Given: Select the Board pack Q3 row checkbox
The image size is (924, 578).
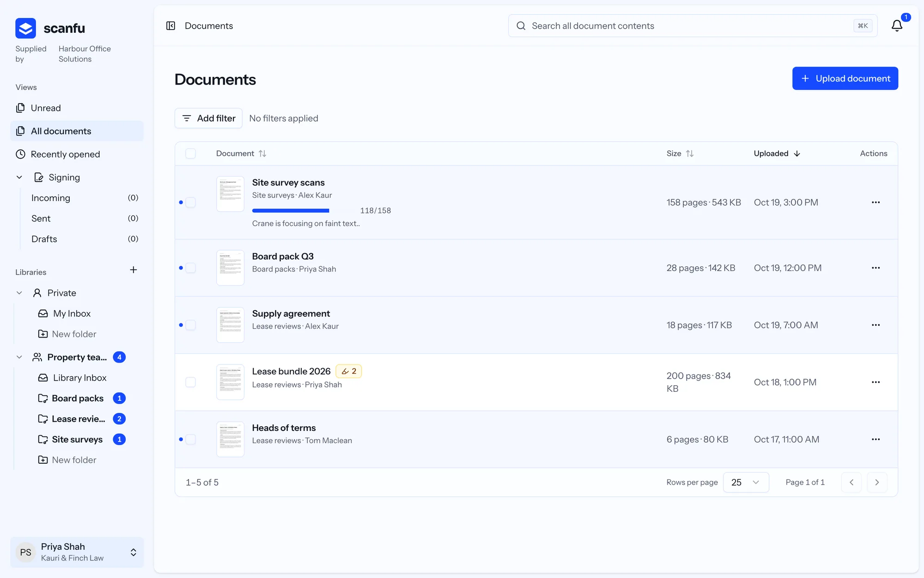Looking at the screenshot, I should click(190, 268).
